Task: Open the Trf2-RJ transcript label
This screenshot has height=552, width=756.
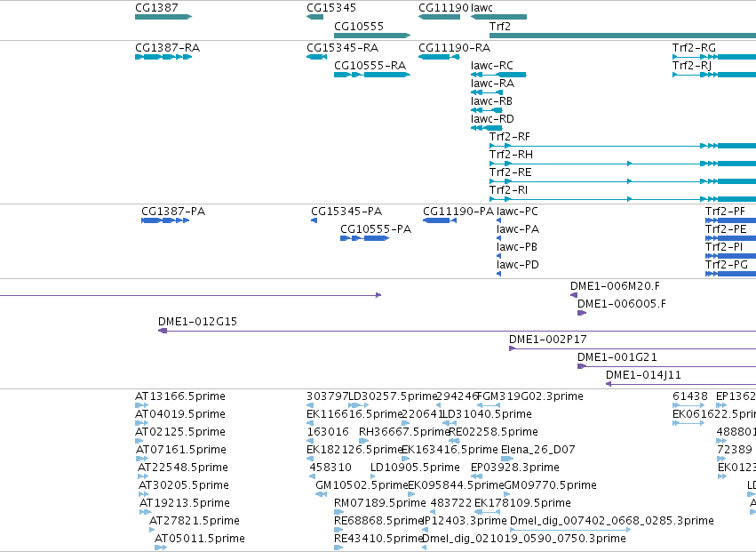Action: [692, 66]
